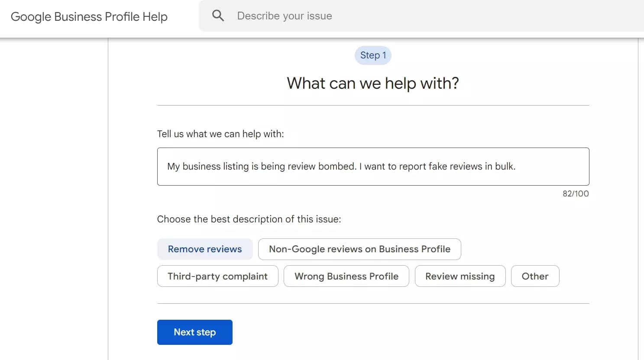The height and width of the screenshot is (360, 644).
Task: Select Non-Google reviews on Business Profile
Action: (359, 249)
